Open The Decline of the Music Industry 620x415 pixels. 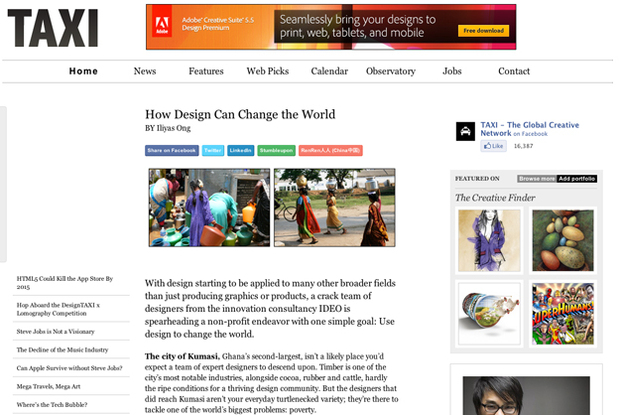coord(62,350)
